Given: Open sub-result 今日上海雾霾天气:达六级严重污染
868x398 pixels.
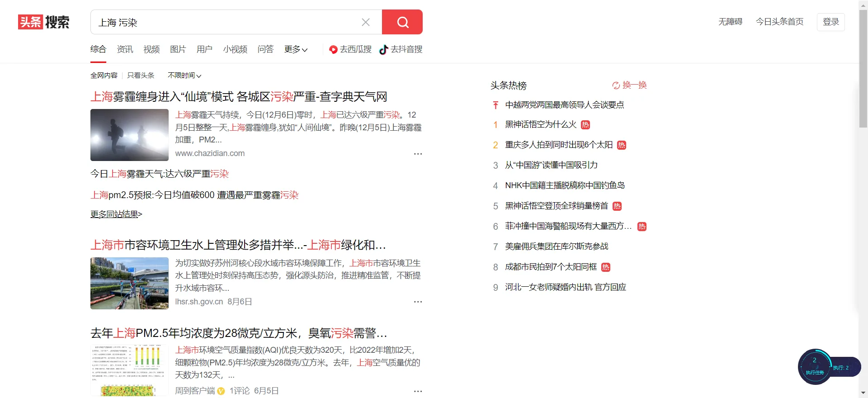Looking at the screenshot, I should click(160, 174).
